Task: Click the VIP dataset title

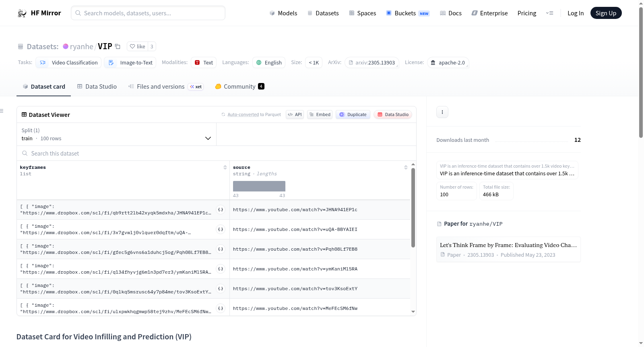Action: pos(105,46)
